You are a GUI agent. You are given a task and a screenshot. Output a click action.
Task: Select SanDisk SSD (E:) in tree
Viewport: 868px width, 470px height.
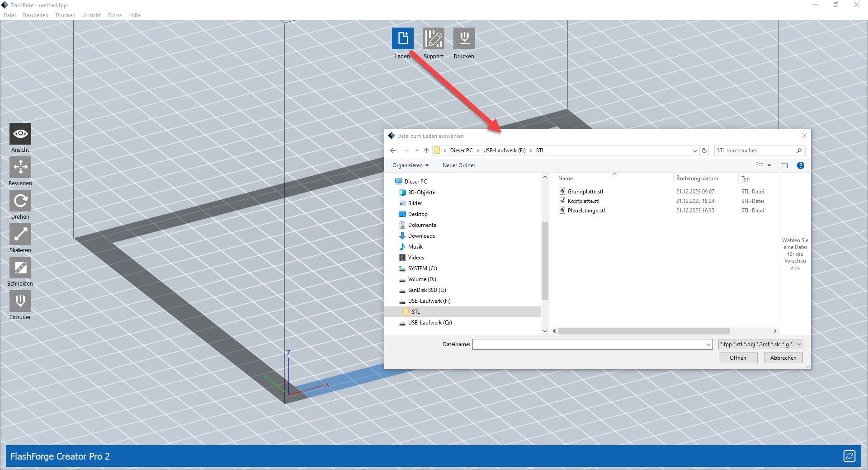pyautogui.click(x=427, y=290)
